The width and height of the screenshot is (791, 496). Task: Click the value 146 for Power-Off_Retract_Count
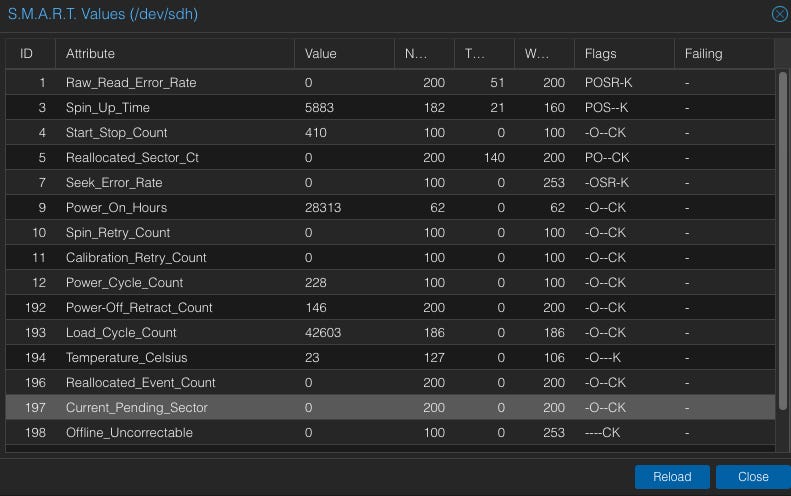316,307
